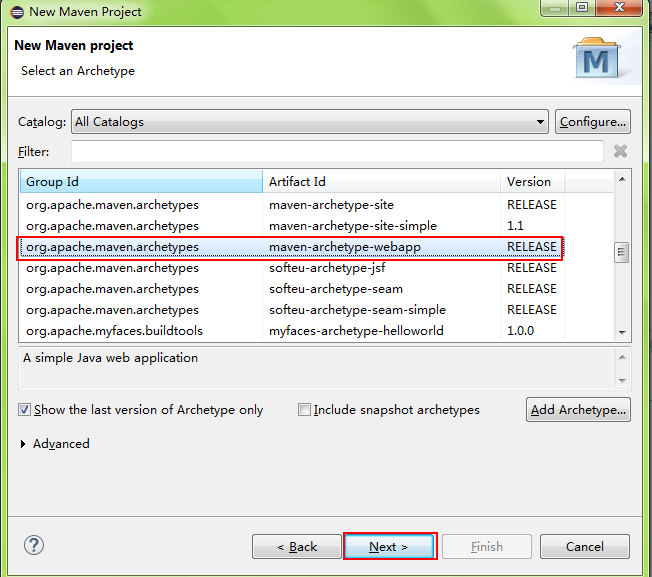Minimize the New Maven Project window
Viewport: 652px width, 577px height.
pos(555,8)
